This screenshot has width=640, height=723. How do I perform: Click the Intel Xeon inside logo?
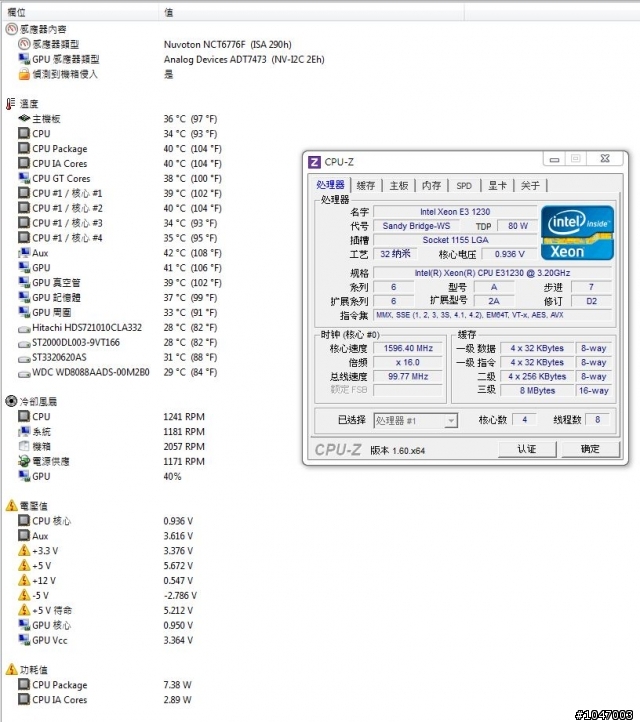[577, 233]
